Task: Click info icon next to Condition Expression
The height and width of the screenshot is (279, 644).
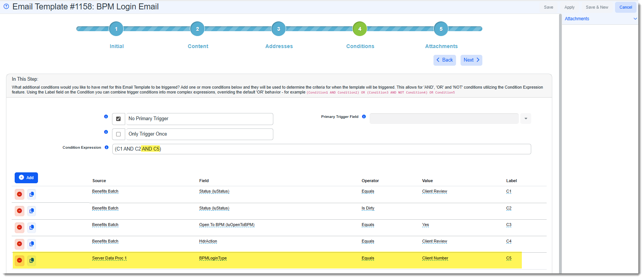Action: (x=106, y=148)
